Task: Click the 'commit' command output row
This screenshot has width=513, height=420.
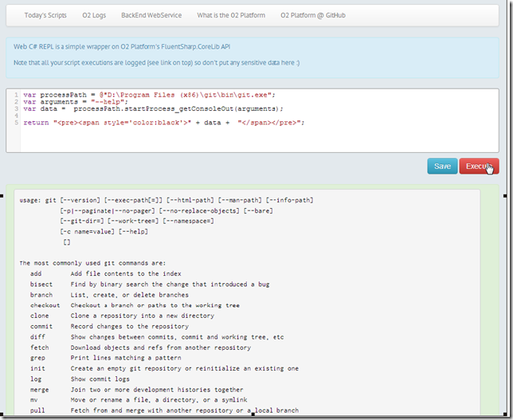Action: (x=109, y=327)
